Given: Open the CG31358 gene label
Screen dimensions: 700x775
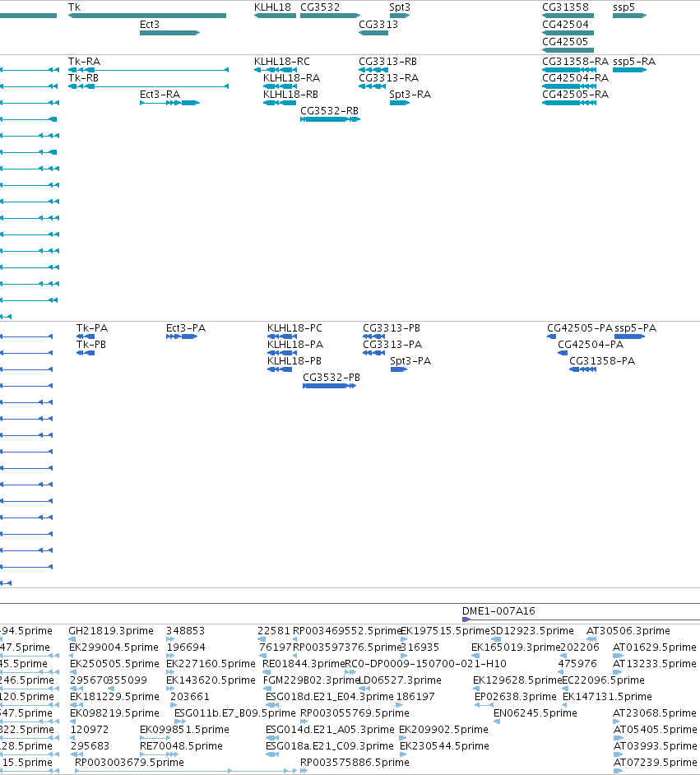Looking at the screenshot, I should [x=566, y=7].
